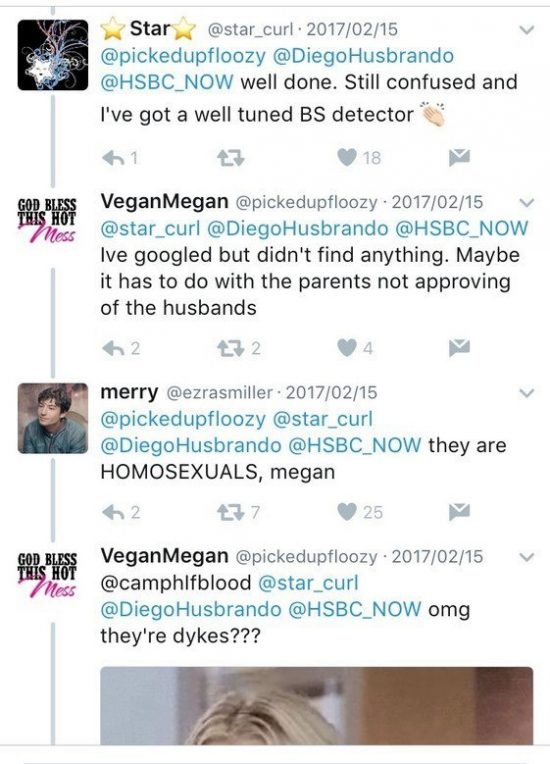Retweet Star's well done tweet
Viewport: 550px width, 764px height.
click(x=230, y=157)
